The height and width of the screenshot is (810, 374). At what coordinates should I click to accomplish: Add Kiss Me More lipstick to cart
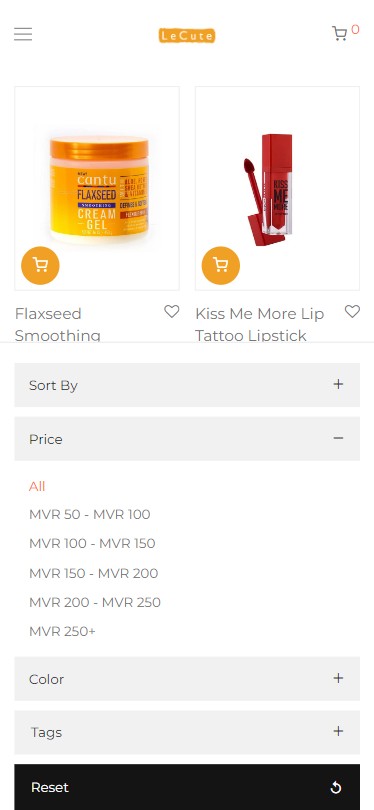pyautogui.click(x=221, y=266)
